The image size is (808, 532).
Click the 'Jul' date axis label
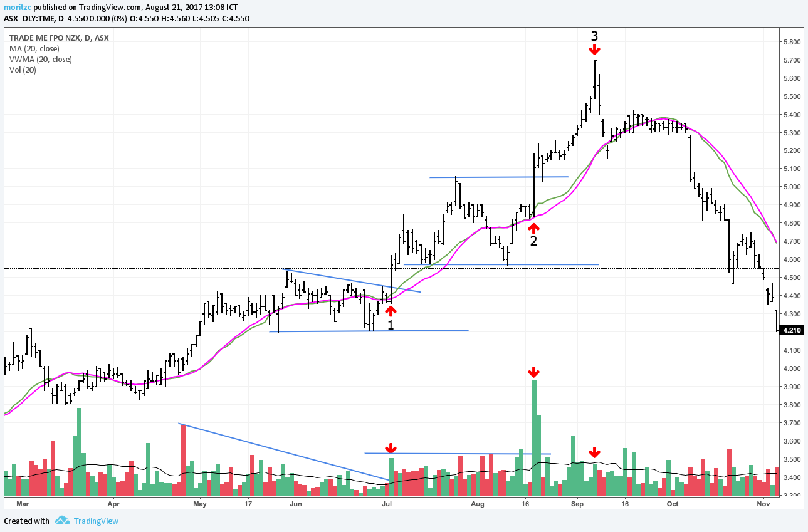coord(387,503)
